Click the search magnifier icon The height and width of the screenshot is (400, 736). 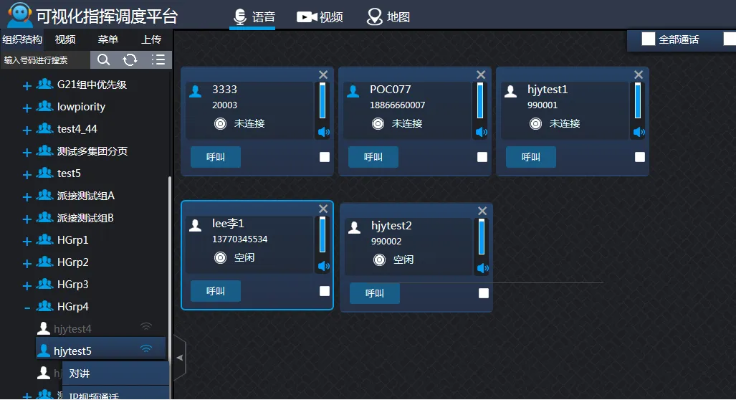(x=104, y=60)
